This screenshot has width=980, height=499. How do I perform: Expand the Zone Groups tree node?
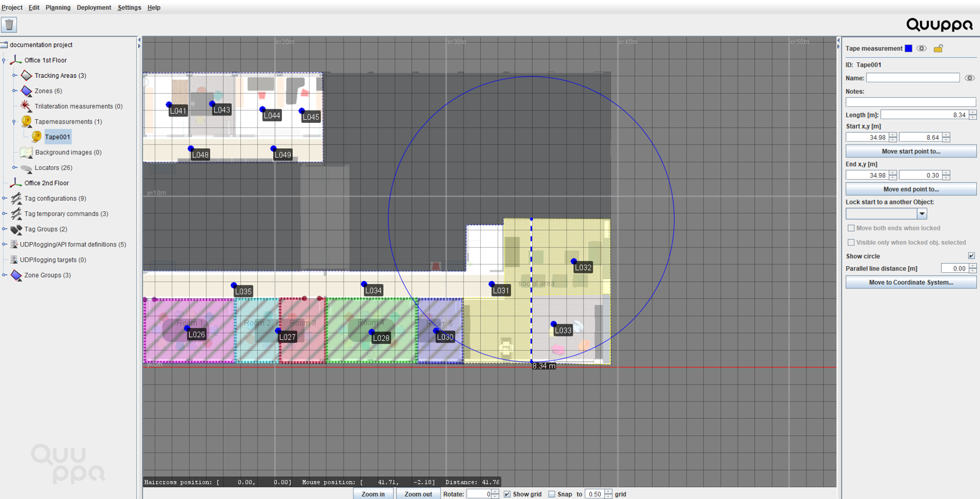pyautogui.click(x=4, y=275)
